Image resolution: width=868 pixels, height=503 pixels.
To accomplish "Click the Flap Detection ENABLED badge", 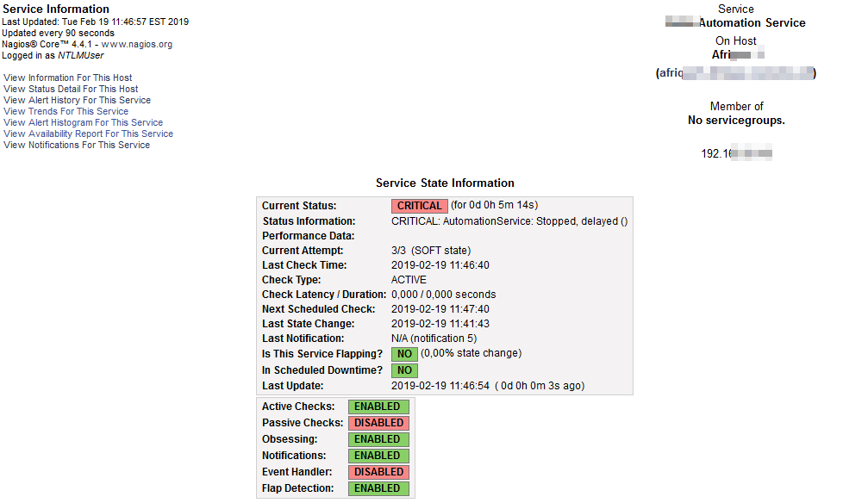I will [x=378, y=488].
